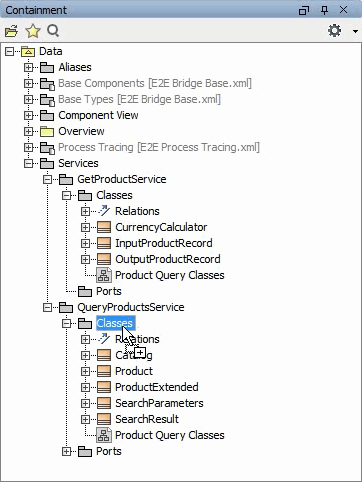The width and height of the screenshot is (362, 482).
Task: Open the gear options icon
Action: 334,31
